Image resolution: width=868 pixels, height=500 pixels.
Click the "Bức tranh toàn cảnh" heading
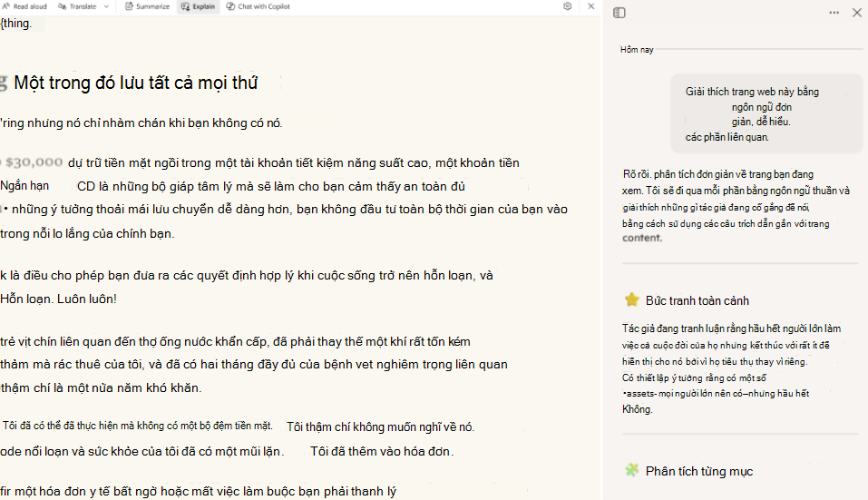coord(697,300)
